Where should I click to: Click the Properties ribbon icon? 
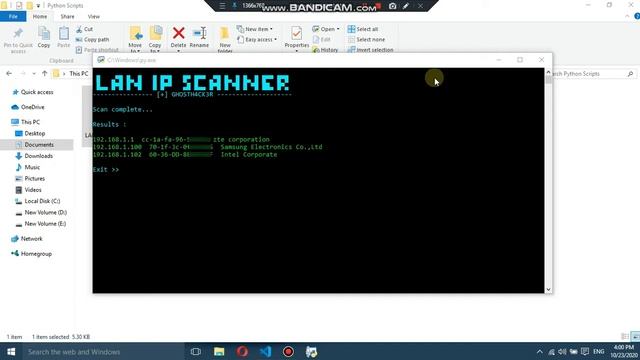pos(297,33)
